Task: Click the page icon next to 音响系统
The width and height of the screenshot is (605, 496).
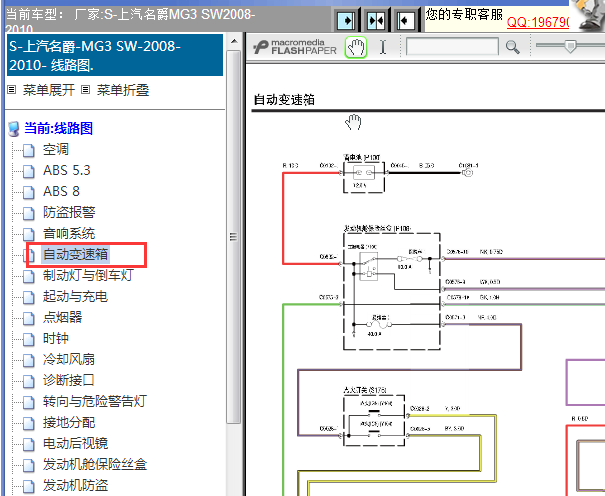Action: coord(29,234)
